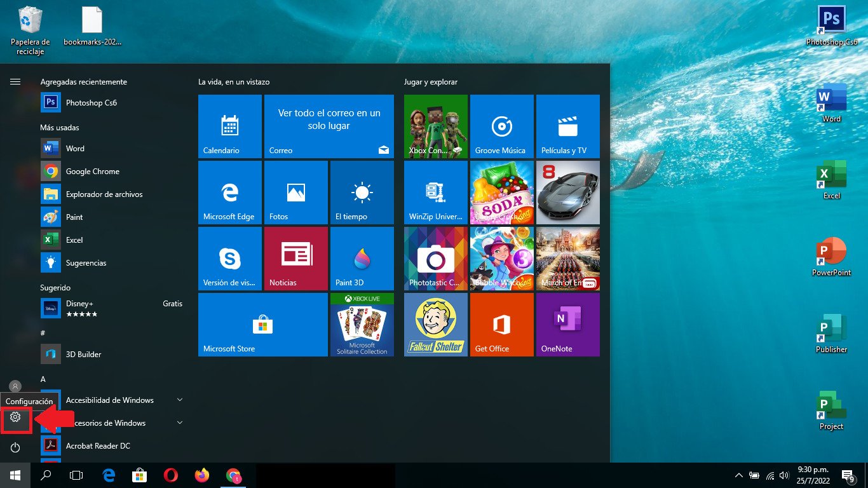Open the notification center icon
Viewport: 868px width, 488px height.
click(x=848, y=475)
